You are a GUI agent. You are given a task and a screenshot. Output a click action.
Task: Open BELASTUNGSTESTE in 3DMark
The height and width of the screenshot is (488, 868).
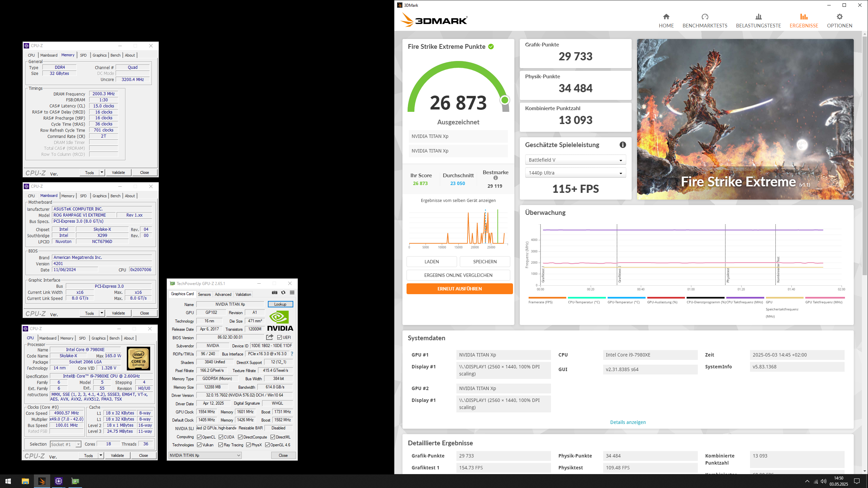(x=758, y=21)
